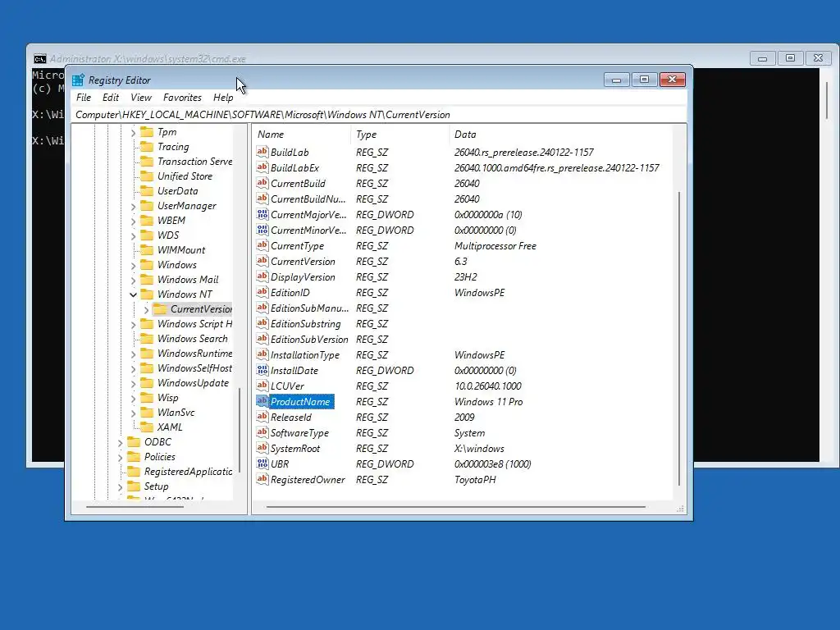Click the 'Windows 11 Pro' data cell
The height and width of the screenshot is (630, 840).
(489, 402)
